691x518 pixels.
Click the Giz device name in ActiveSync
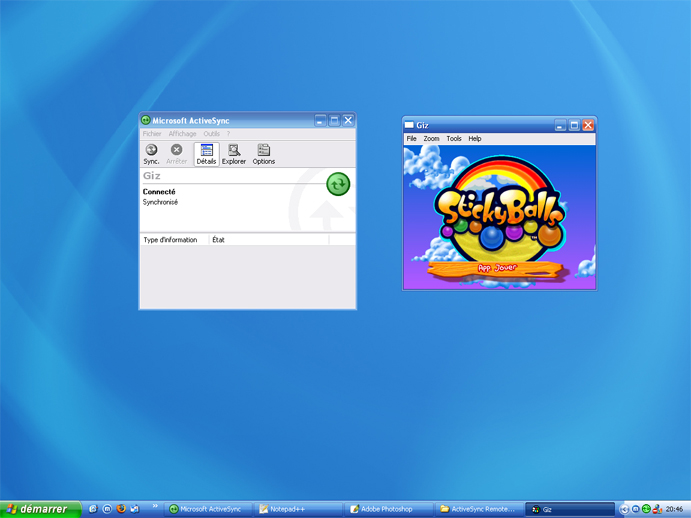tap(152, 176)
